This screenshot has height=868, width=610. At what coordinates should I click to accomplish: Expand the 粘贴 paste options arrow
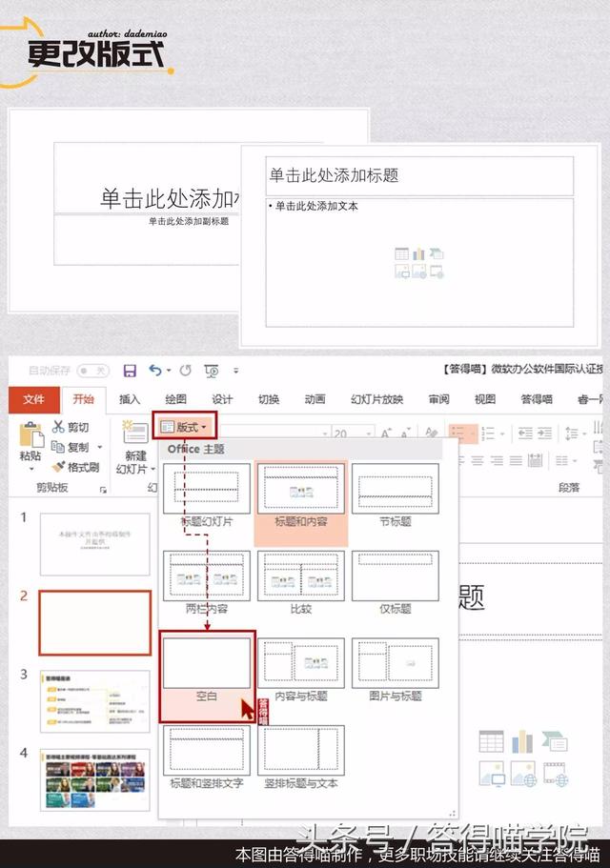tap(31, 469)
